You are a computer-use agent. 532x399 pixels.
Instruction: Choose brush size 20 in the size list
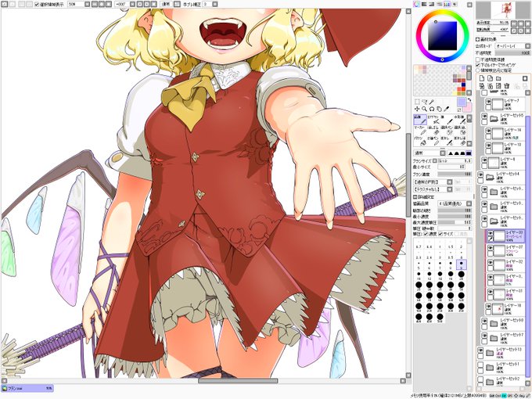461,274
